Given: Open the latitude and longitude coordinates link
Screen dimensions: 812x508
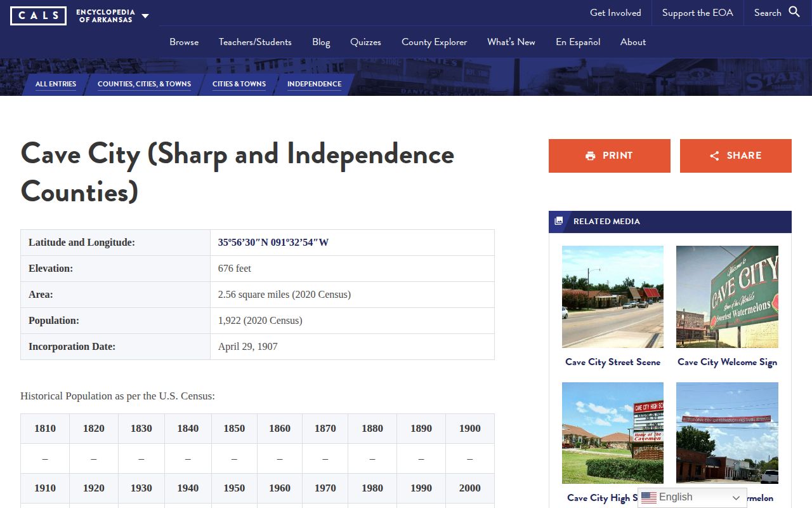Looking at the screenshot, I should (x=273, y=242).
